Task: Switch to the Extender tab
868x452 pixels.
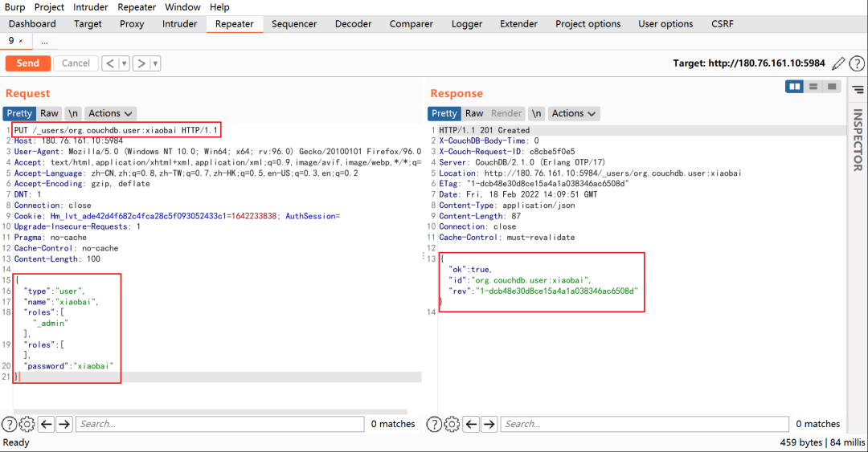Action: [x=518, y=24]
